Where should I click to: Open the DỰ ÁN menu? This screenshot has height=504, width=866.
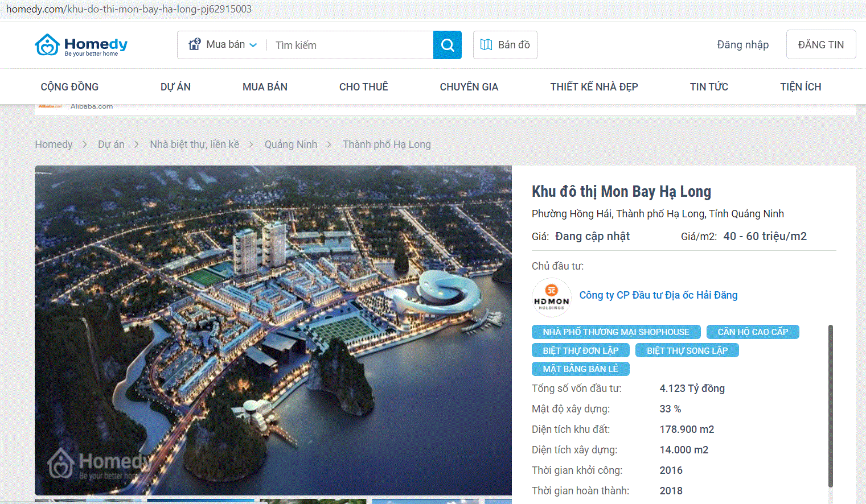coord(175,87)
